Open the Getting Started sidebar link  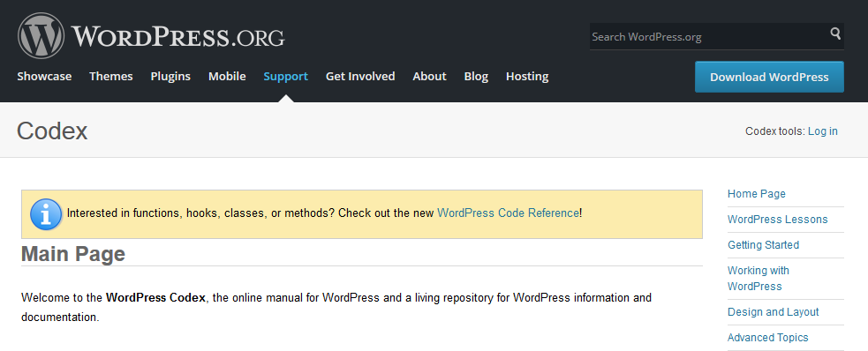pos(763,244)
